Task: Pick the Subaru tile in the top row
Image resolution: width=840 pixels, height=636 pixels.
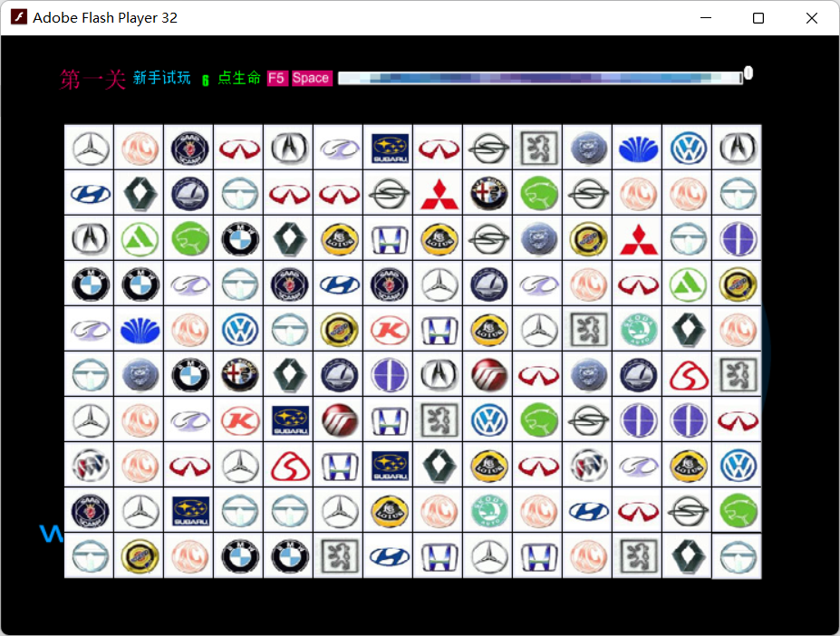Action: pyautogui.click(x=390, y=148)
